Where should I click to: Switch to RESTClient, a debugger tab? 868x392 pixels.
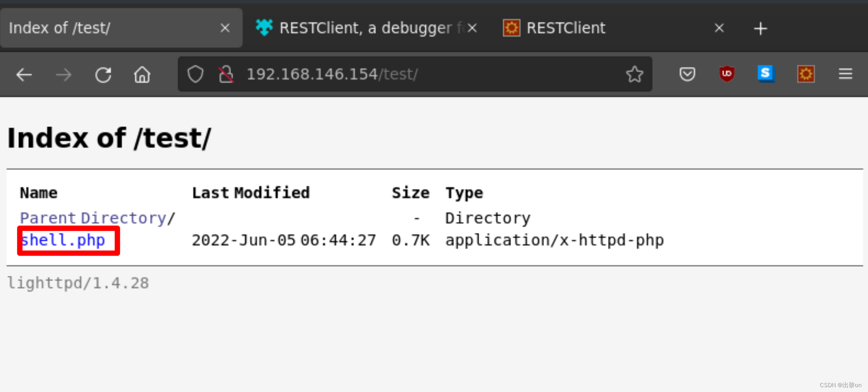coord(366,28)
